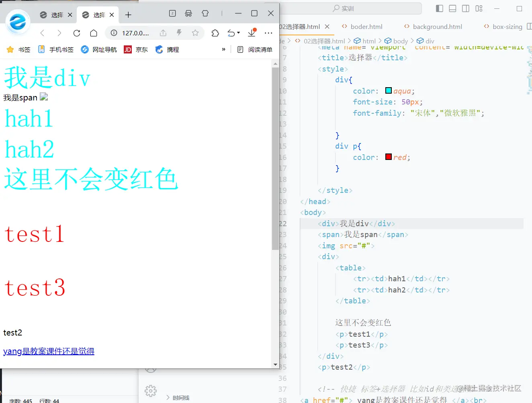The width and height of the screenshot is (532, 403).
Task: Go forward to the next page in browser
Action: click(59, 33)
